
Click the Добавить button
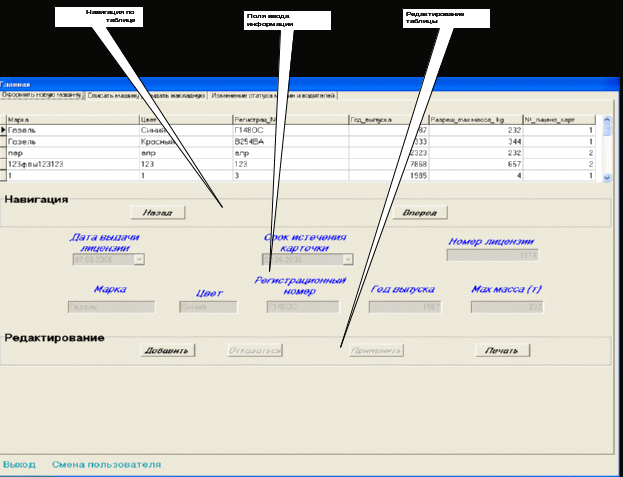(167, 350)
